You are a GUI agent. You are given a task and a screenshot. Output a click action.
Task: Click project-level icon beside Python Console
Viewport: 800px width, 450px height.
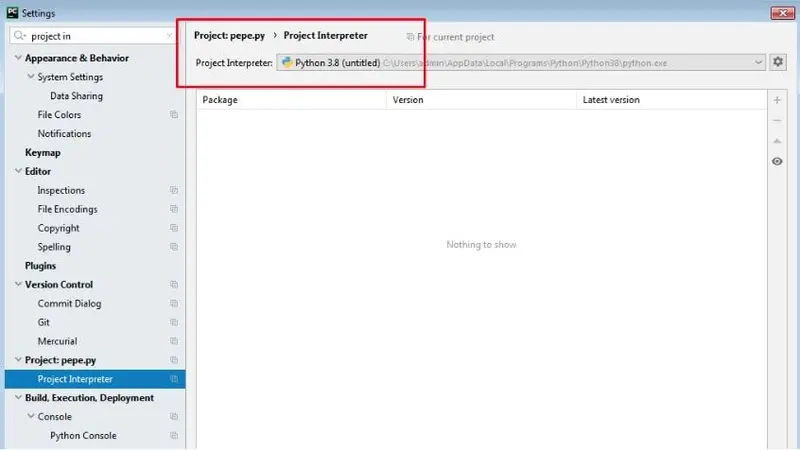pyautogui.click(x=174, y=436)
